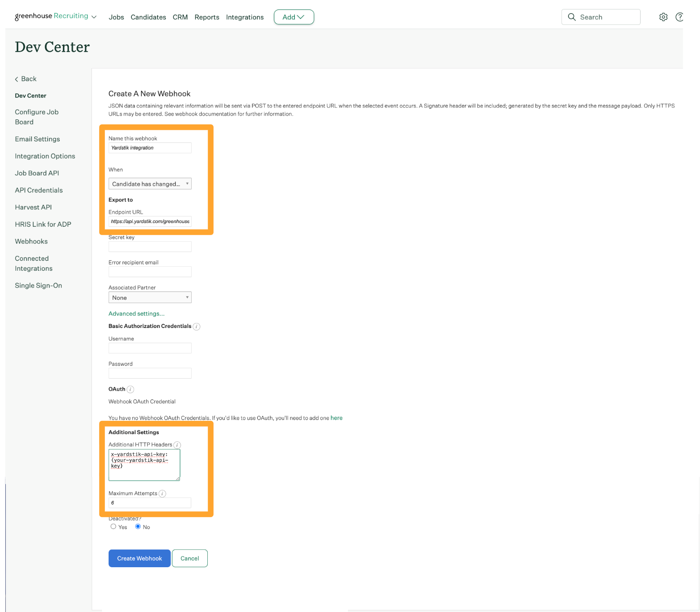Click info icon beside Additional HTTP Headers

[177, 445]
